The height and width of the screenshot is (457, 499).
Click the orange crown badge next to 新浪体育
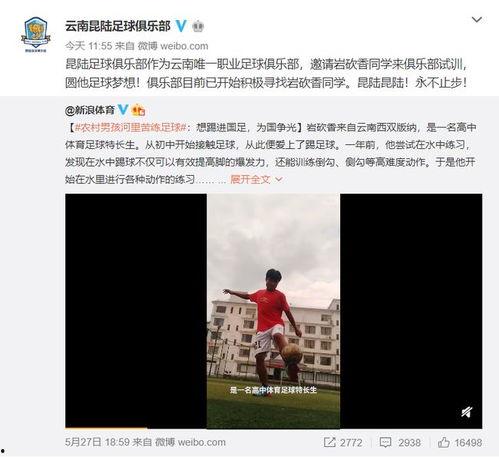138,110
